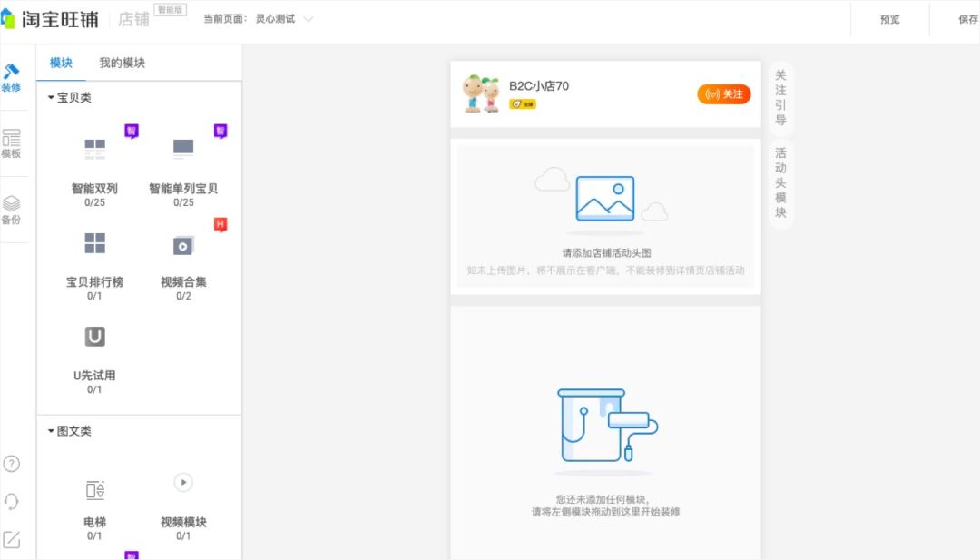
Task: Open the 模板 templates panel icon
Action: click(x=13, y=145)
